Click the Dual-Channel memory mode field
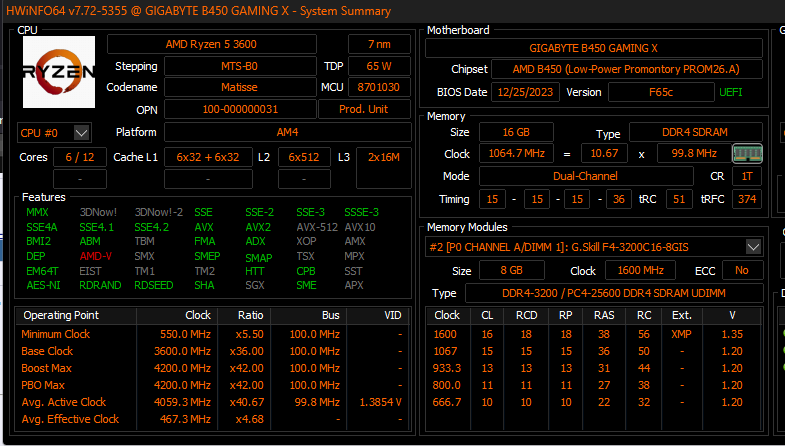Viewport: 785px width, 446px height. 585,176
